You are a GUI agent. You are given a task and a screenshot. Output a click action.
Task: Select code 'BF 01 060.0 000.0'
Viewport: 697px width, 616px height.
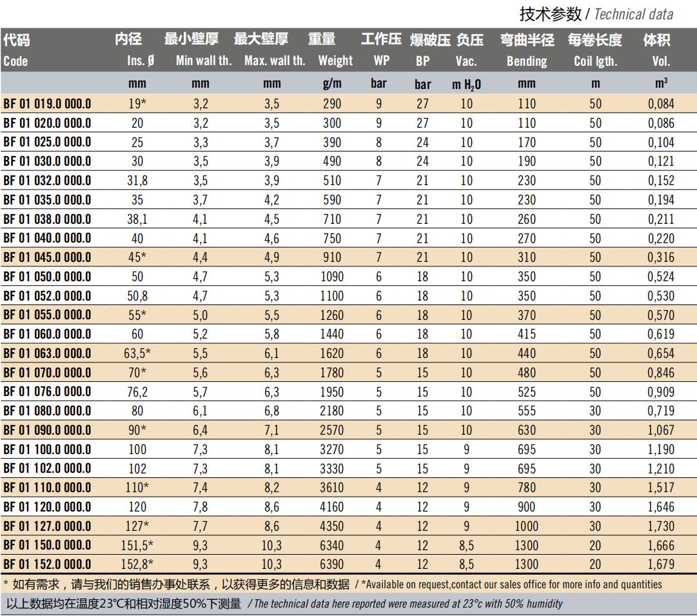pyautogui.click(x=47, y=334)
